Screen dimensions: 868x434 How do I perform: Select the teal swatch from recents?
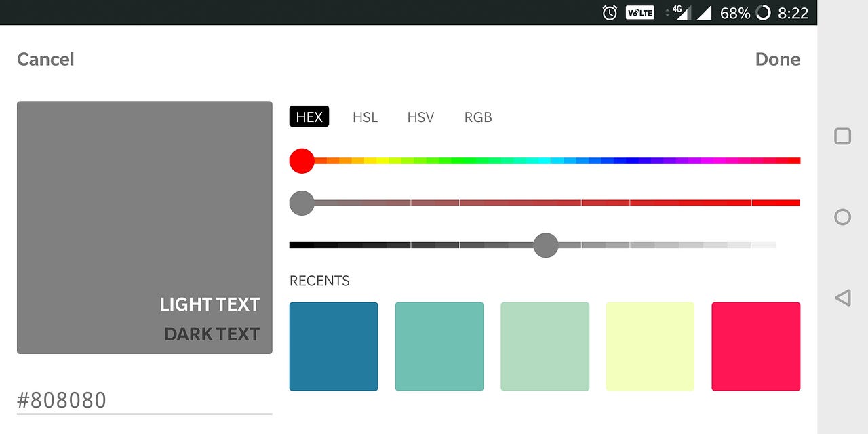click(439, 346)
